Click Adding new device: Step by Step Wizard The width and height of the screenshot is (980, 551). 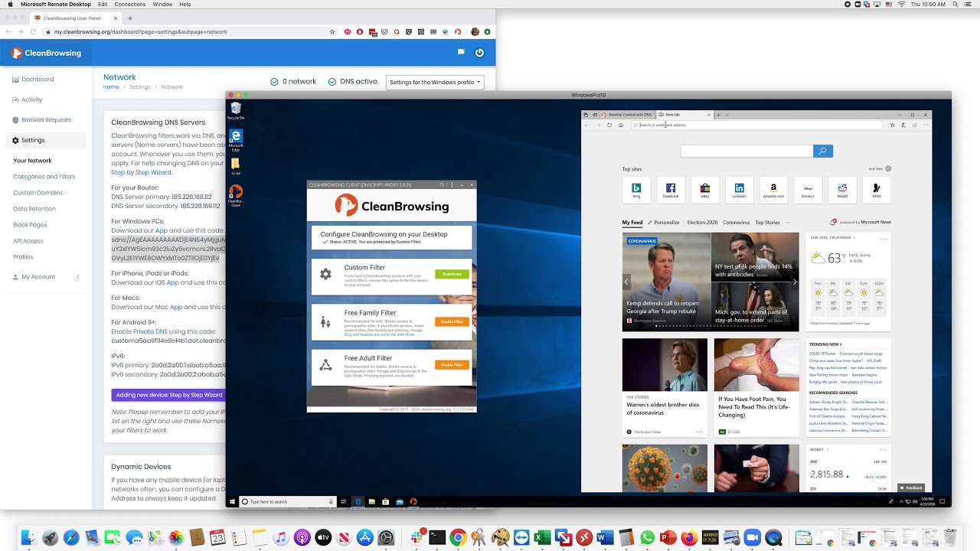pyautogui.click(x=168, y=395)
